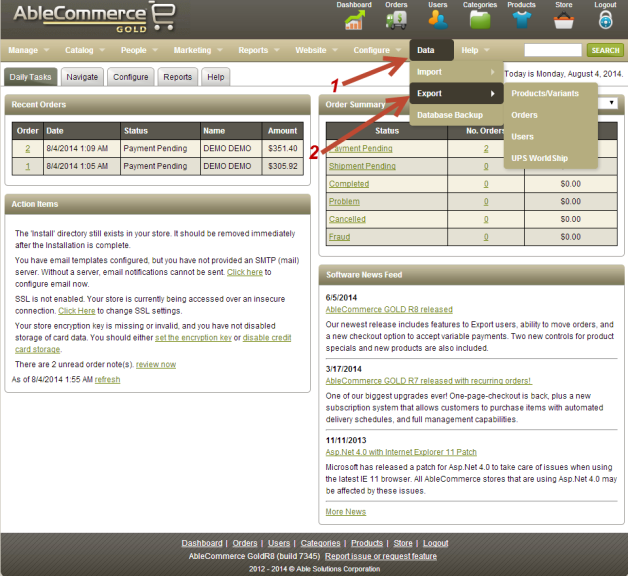This screenshot has height=576, width=628.
Task: Expand the Catalog dropdown menu
Action: click(x=84, y=50)
